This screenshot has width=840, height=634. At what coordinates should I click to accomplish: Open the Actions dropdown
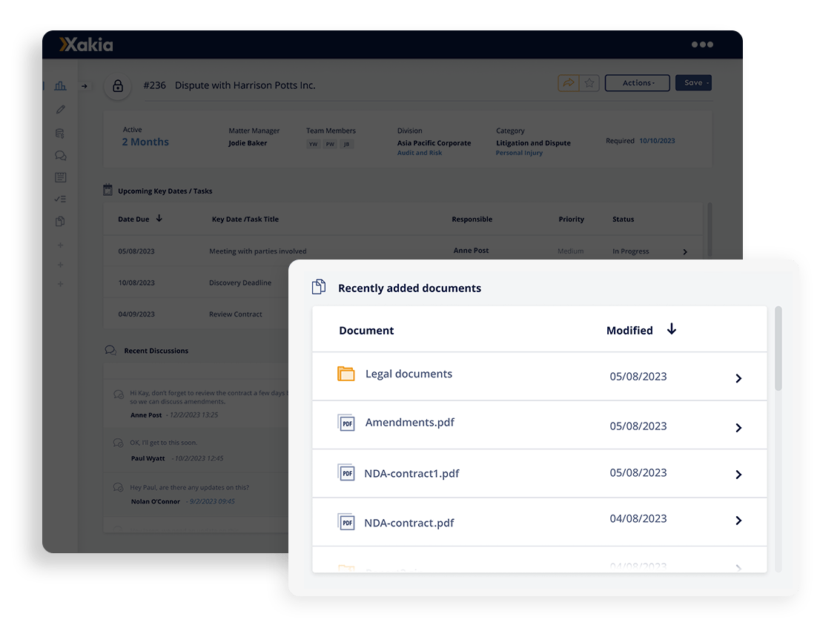(x=638, y=83)
